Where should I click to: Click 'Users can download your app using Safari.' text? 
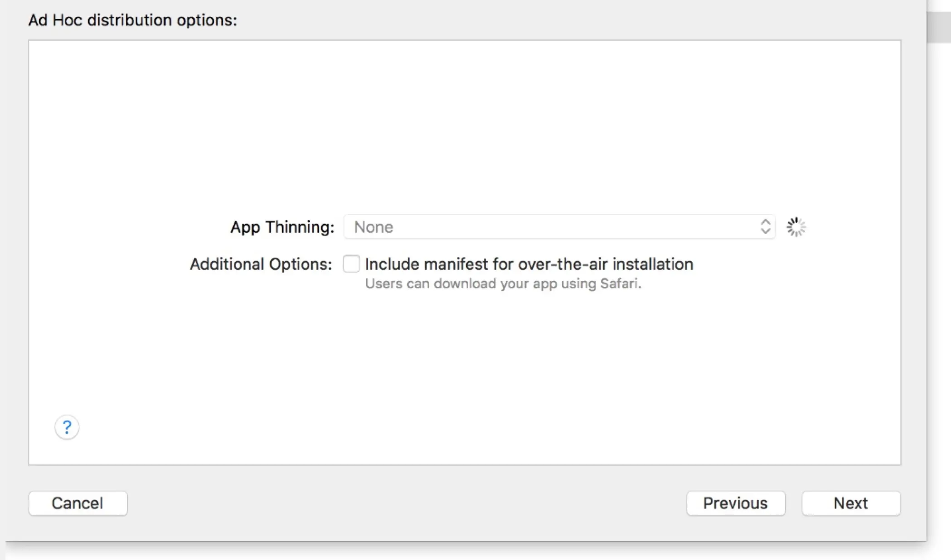[503, 284]
